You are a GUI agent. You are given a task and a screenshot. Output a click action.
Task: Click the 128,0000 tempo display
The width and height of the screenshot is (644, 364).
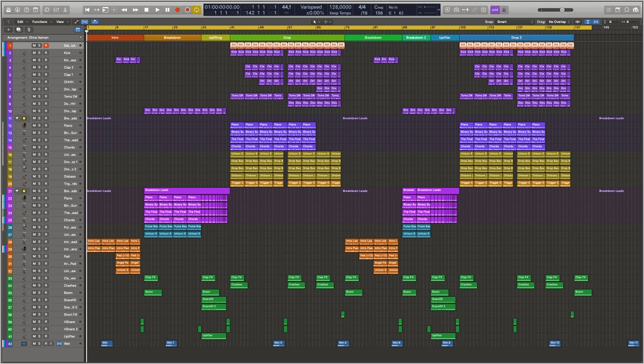coord(341,7)
